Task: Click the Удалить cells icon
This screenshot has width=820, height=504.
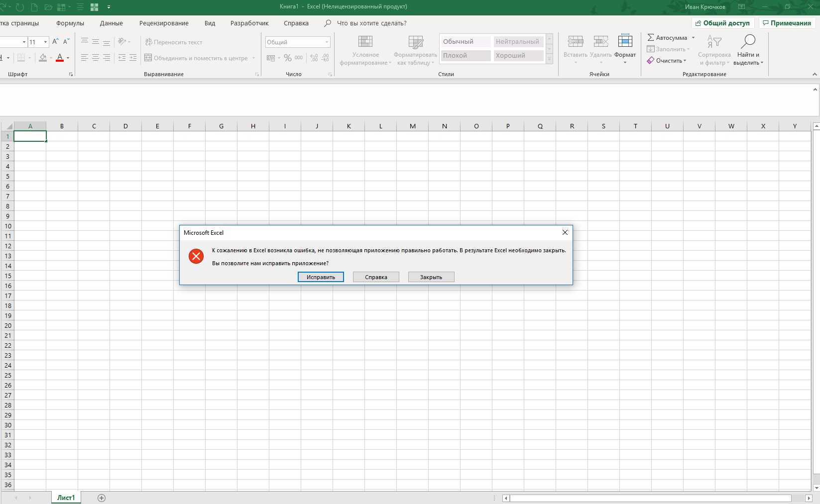Action: click(x=601, y=42)
